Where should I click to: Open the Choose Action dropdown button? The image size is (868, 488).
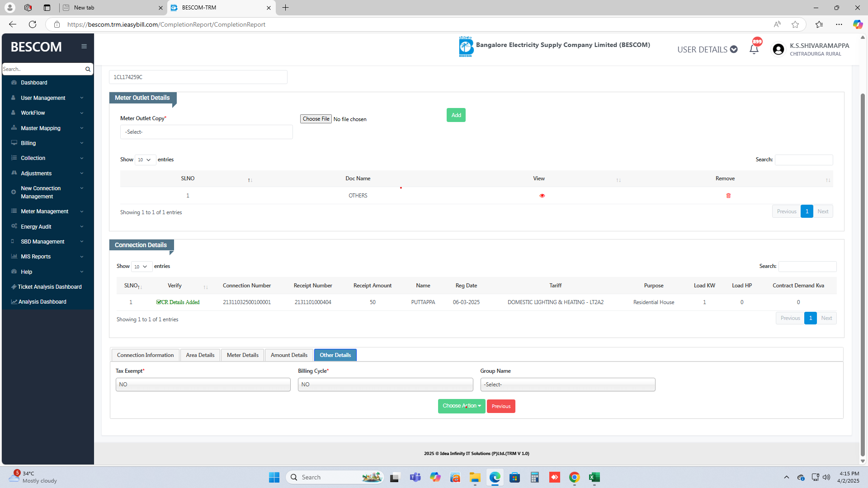pyautogui.click(x=461, y=406)
